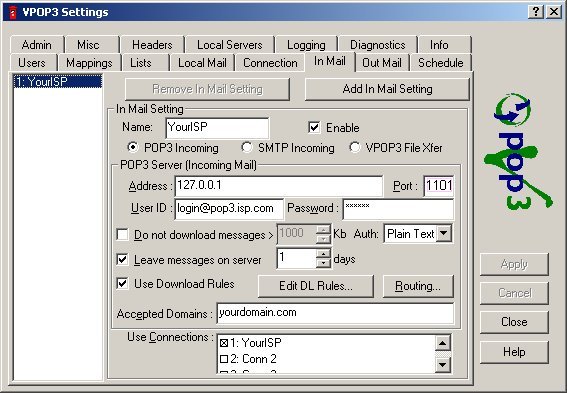Select VPOP3 File Xfer radio option
This screenshot has height=393, width=567.
point(354,147)
